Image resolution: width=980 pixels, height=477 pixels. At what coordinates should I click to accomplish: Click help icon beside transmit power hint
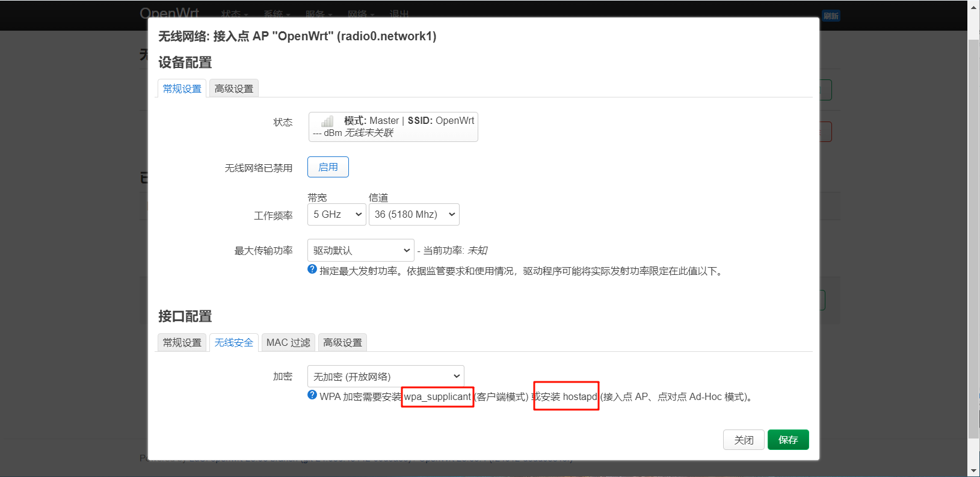[312, 269]
